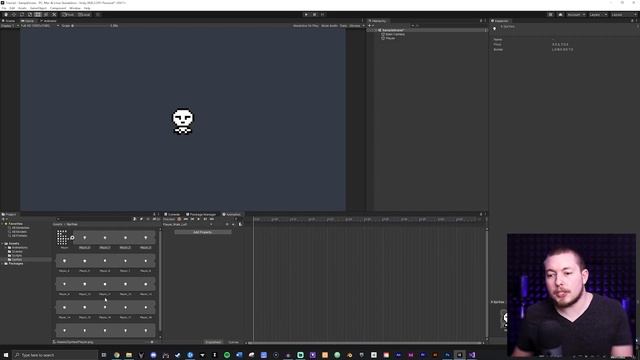The height and width of the screenshot is (360, 640).
Task: Click the Step frame button
Action: pyautogui.click(x=322, y=15)
